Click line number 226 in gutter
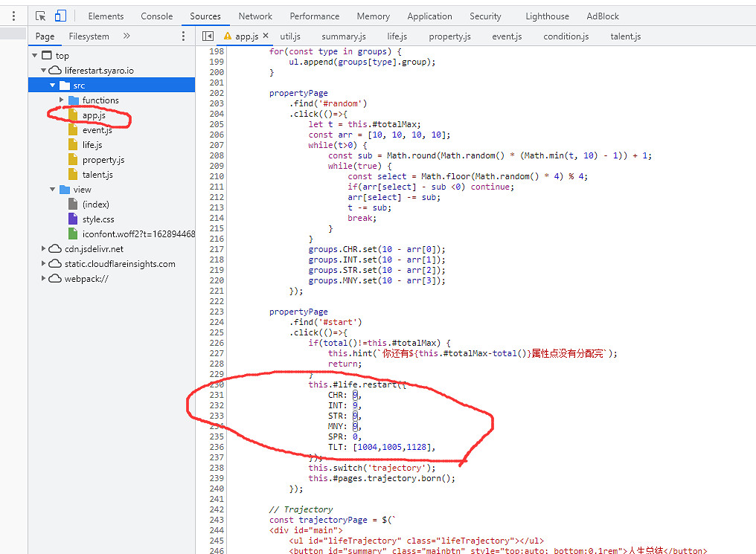Image resolution: width=756 pixels, height=554 pixels. (x=216, y=343)
